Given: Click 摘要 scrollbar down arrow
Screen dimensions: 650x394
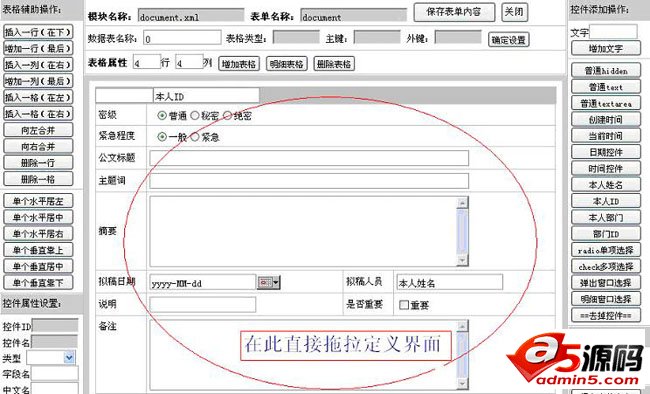Looking at the screenshot, I should [462, 260].
